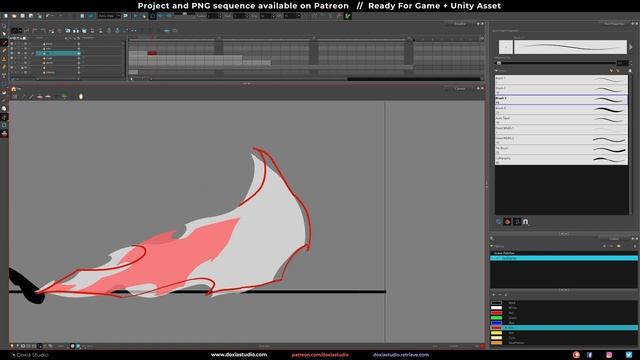Select the Auto Taper brush preset
The height and width of the screenshot is (360, 640).
click(x=561, y=120)
